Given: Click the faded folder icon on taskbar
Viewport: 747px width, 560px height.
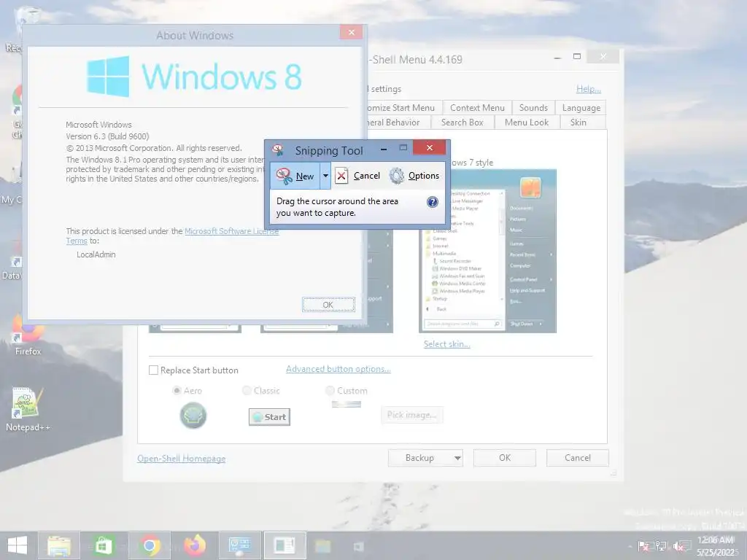Looking at the screenshot, I should pos(322,546).
